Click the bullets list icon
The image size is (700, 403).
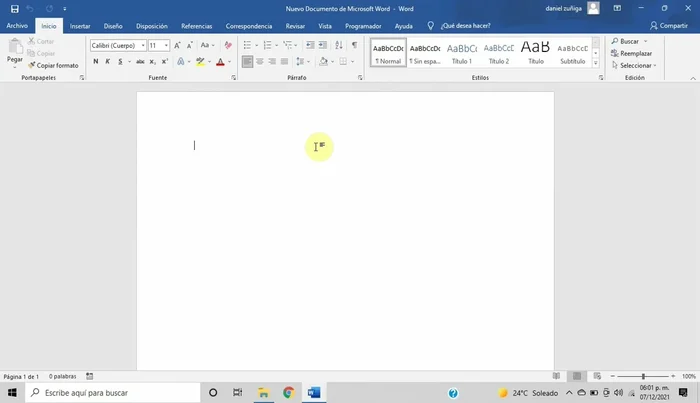click(247, 45)
